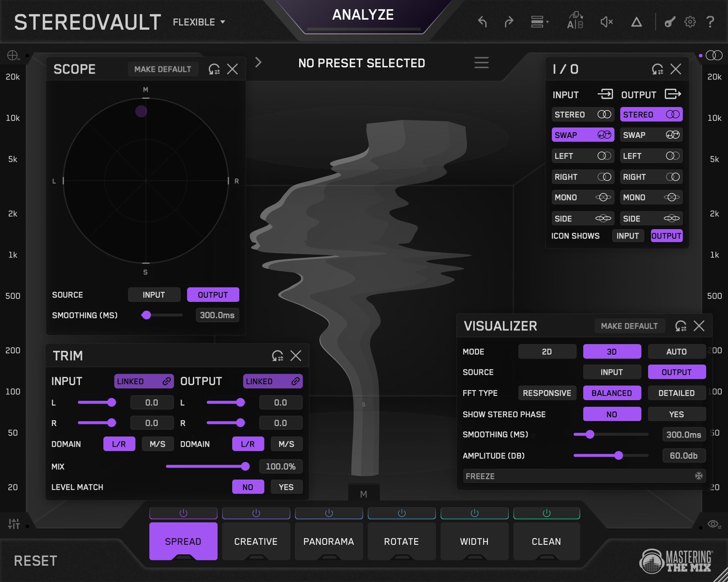Switch Trim input domain to M/S

pos(158,444)
